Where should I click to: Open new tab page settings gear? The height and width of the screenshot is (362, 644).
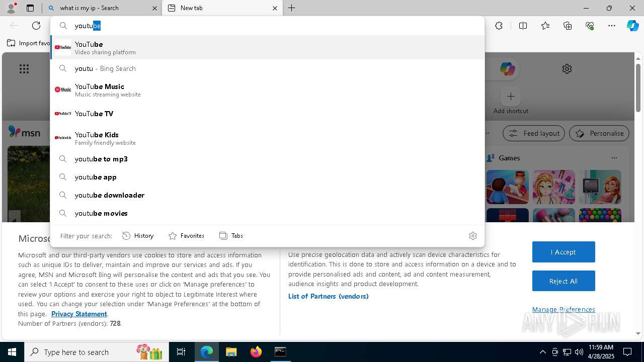point(567,69)
